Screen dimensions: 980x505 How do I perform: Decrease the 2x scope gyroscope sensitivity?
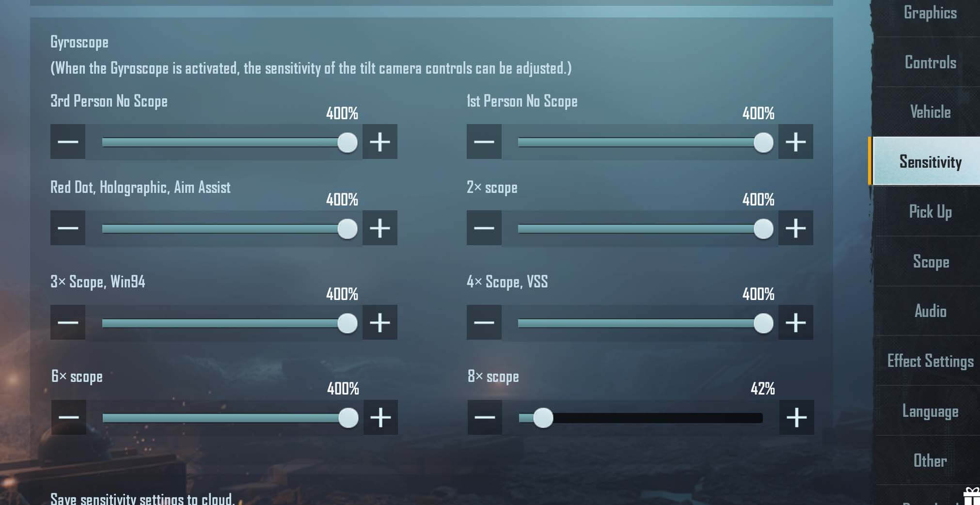(484, 228)
